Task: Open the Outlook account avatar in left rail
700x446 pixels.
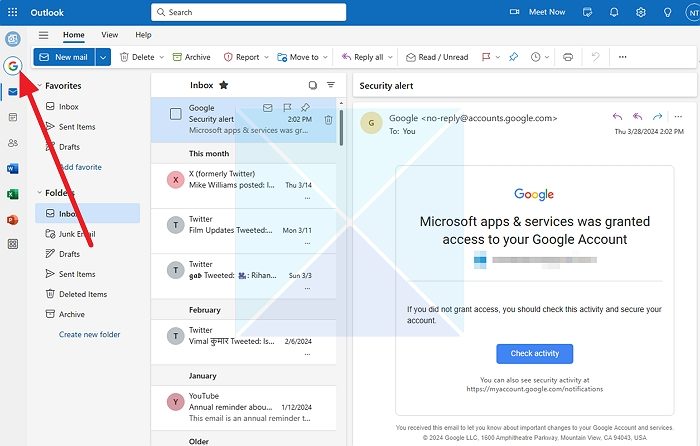Action: 12,39
